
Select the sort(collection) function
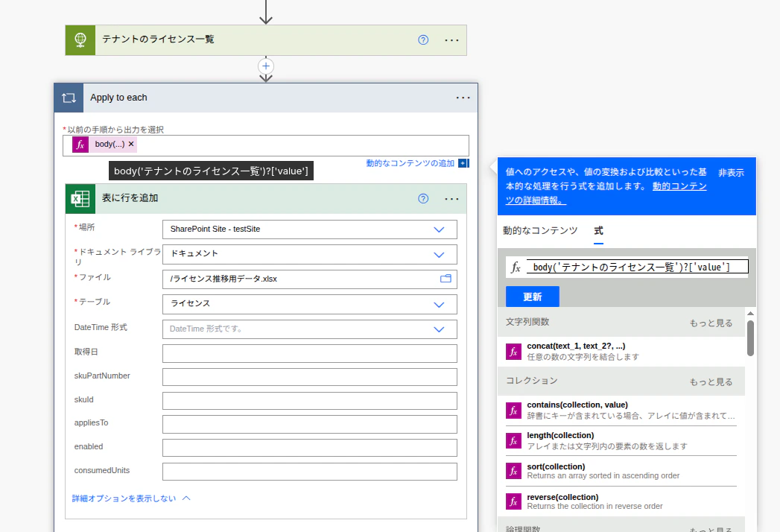coord(621,472)
